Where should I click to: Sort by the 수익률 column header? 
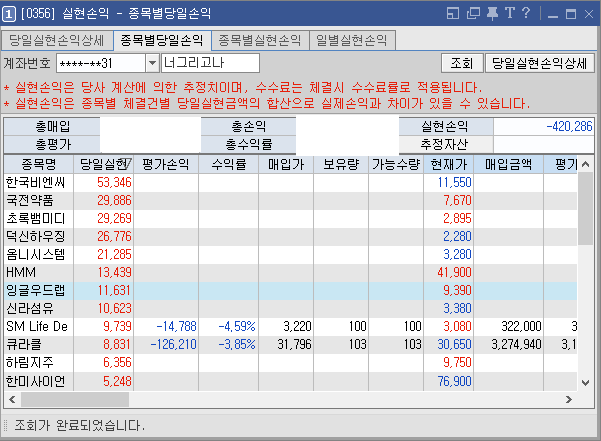[x=228, y=164]
